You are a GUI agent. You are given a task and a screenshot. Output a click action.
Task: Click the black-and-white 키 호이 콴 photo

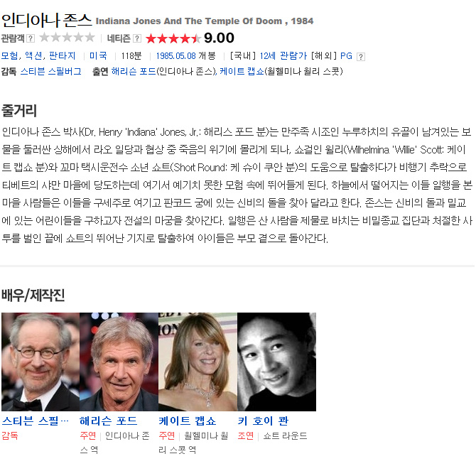[276, 362]
